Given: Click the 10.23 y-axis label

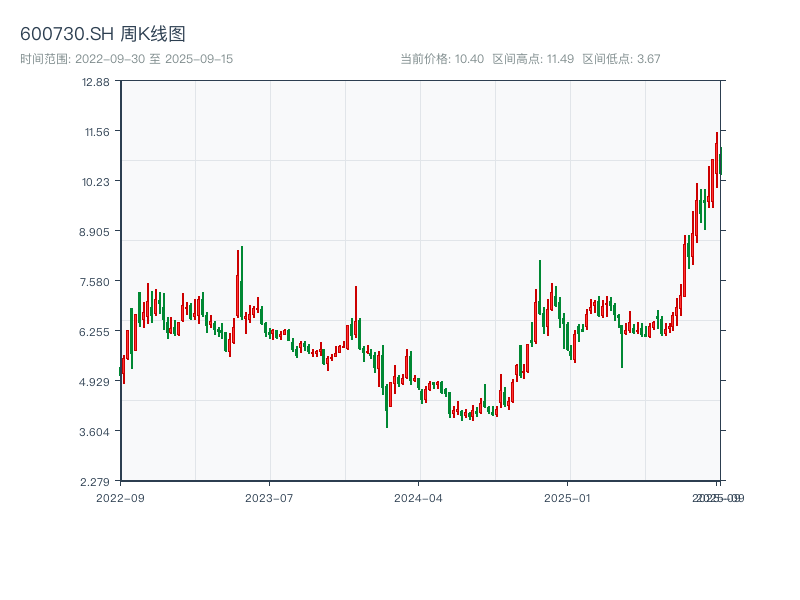Looking at the screenshot, I should point(96,182).
